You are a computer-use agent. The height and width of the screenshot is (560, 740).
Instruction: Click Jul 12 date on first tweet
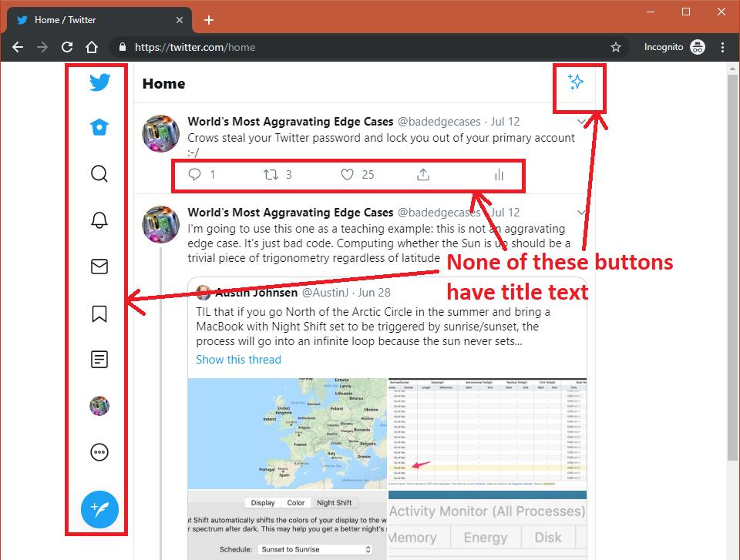505,122
